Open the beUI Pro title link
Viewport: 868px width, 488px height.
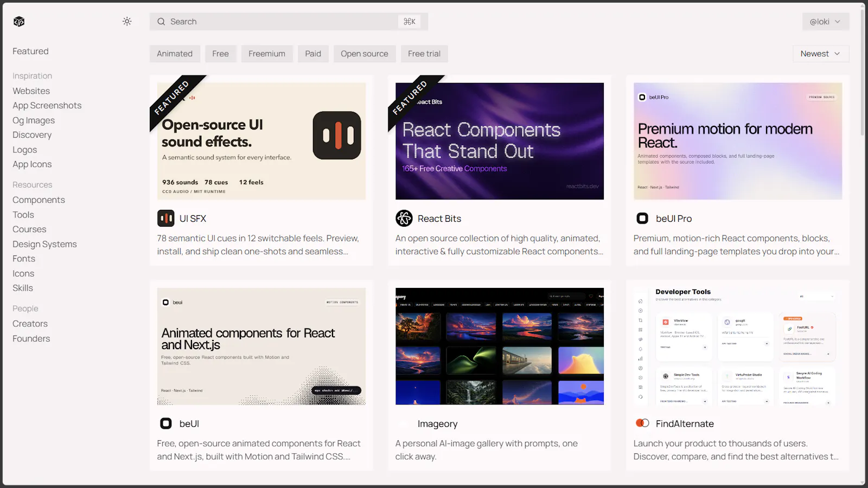[674, 219]
